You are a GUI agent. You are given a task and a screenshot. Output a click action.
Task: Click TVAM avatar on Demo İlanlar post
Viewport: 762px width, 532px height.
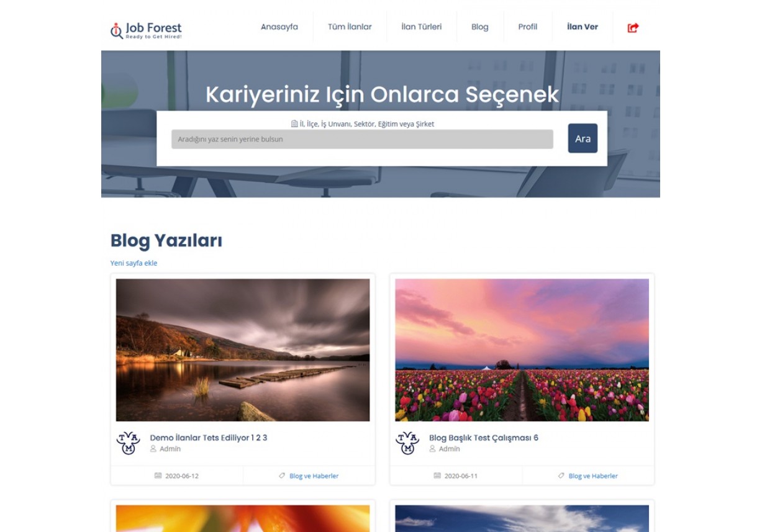tap(128, 443)
